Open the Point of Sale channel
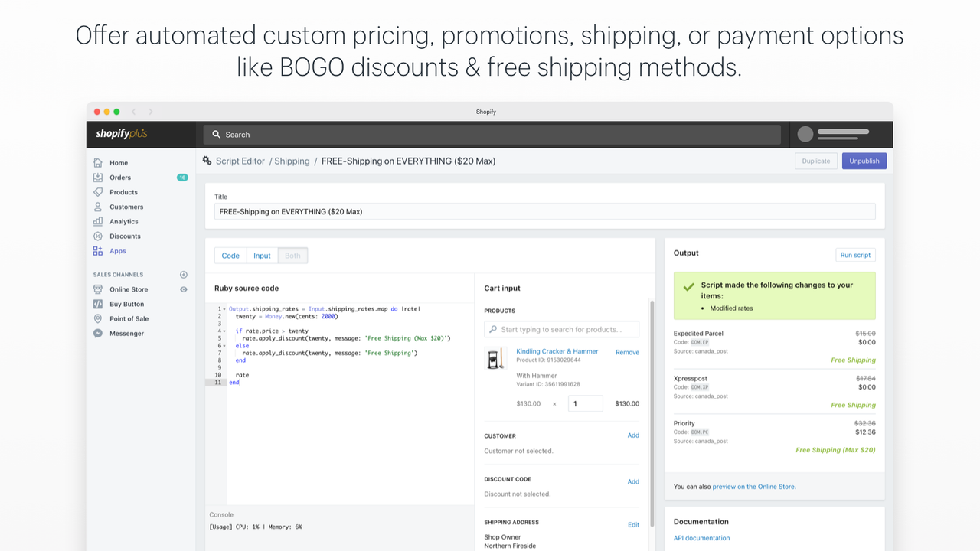980x551 pixels. (129, 318)
